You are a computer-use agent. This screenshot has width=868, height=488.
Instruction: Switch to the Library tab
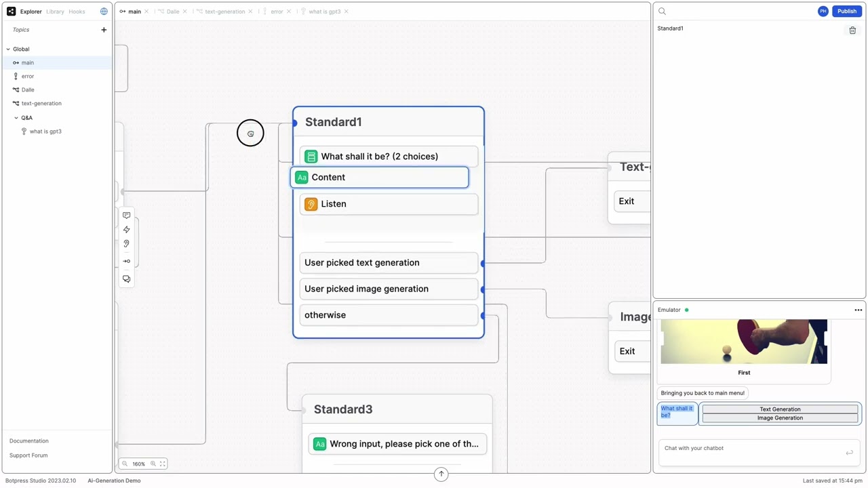(55, 12)
